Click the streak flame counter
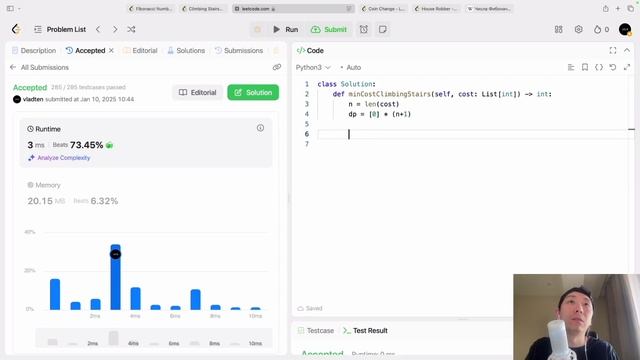The image size is (640, 360). [601, 29]
